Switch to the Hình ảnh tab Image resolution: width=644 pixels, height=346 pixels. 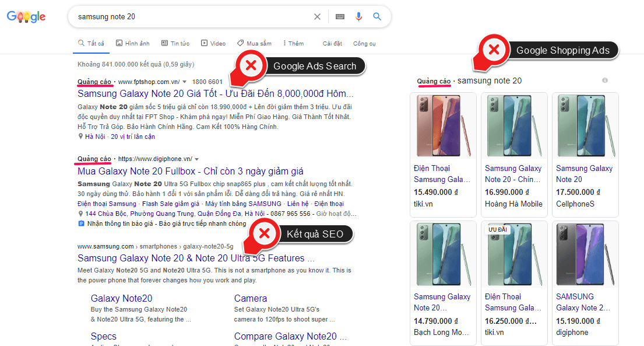(x=133, y=43)
